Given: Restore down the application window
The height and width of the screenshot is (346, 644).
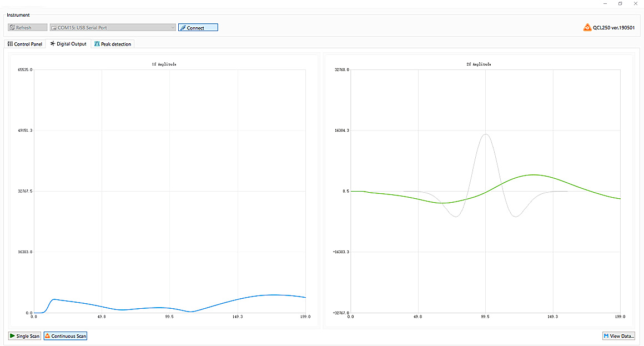Looking at the screenshot, I should [620, 3].
